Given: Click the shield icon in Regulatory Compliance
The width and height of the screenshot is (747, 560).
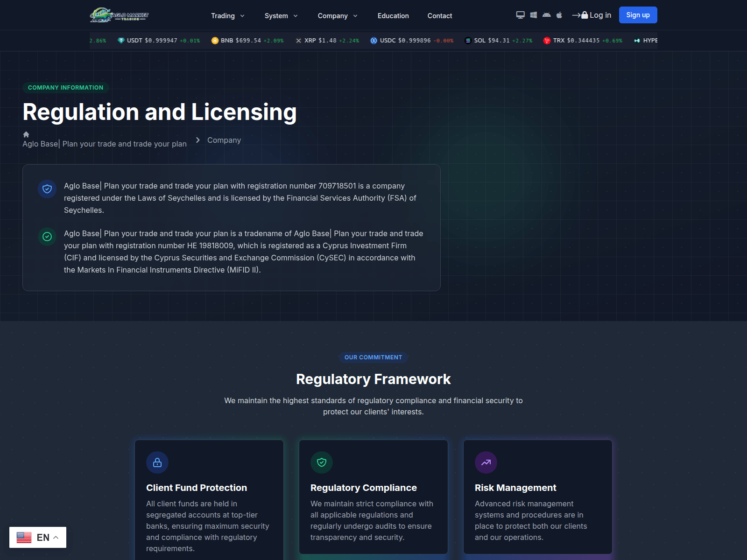Looking at the screenshot, I should [322, 462].
